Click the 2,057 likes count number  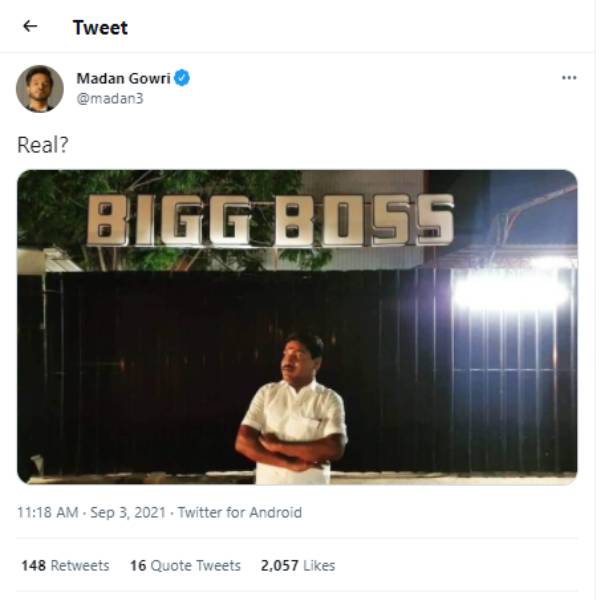click(279, 566)
